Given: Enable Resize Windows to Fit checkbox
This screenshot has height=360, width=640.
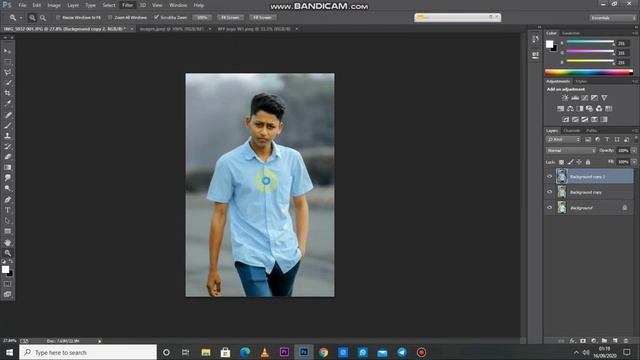Looking at the screenshot, I should pyautogui.click(x=58, y=18).
